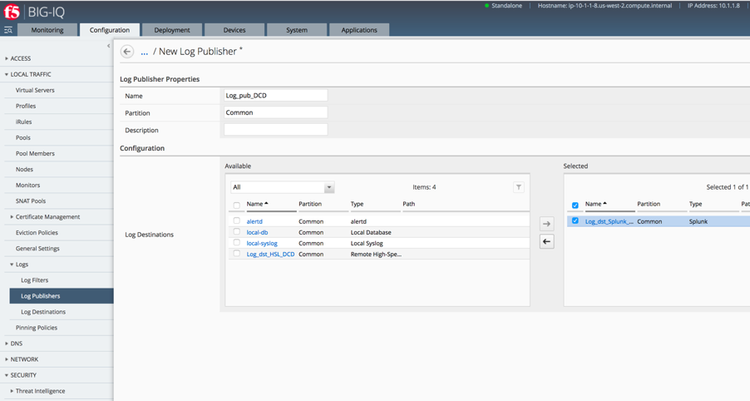Select Log Destinations in the sidebar
750x401 pixels.
click(50, 312)
